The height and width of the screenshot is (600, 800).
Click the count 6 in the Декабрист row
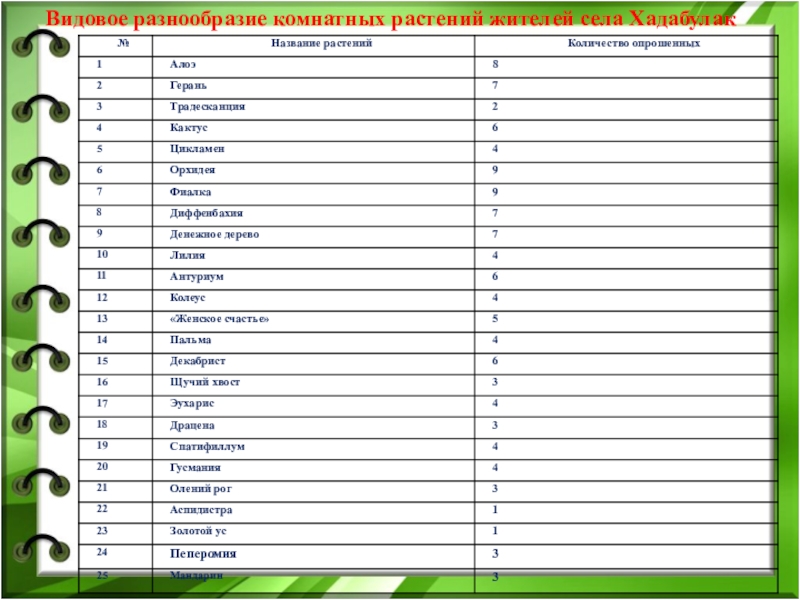[495, 361]
